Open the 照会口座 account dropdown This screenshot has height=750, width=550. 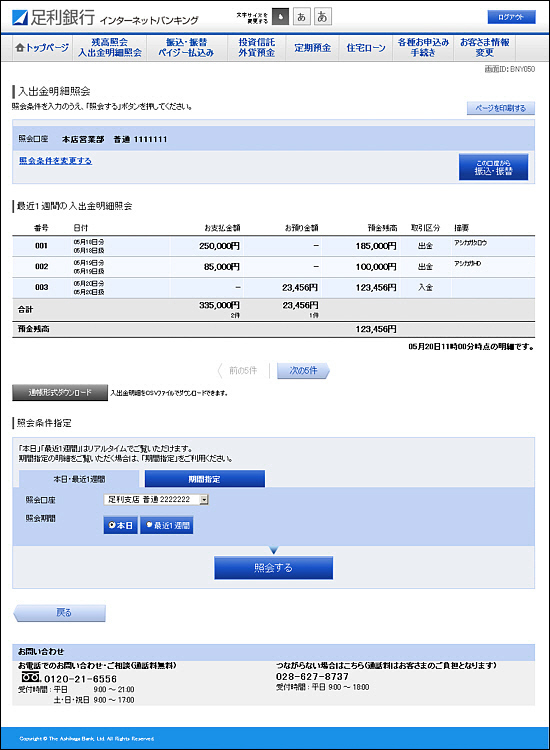[156, 499]
